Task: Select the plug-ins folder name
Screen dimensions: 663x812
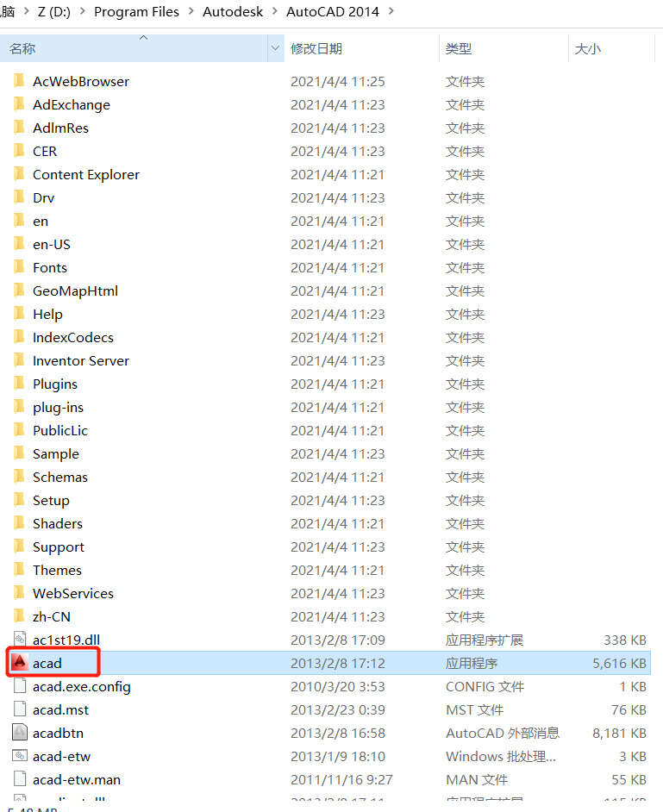Action: (x=58, y=408)
